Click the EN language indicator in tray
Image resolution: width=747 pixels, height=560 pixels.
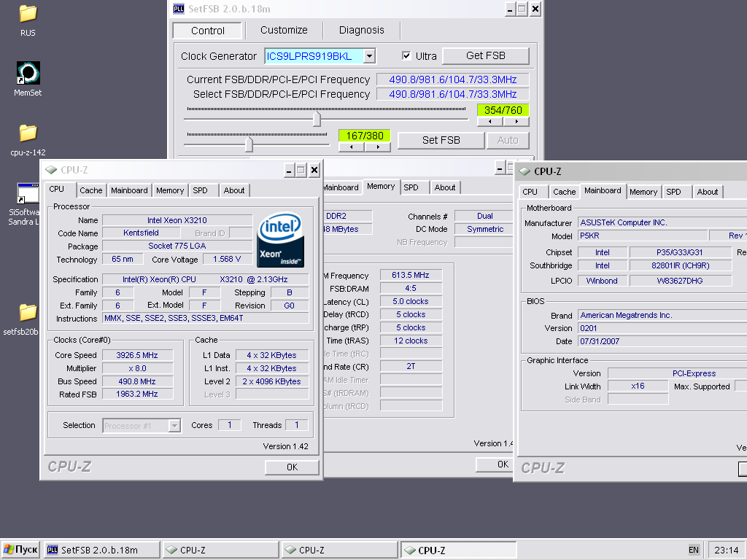tap(694, 550)
